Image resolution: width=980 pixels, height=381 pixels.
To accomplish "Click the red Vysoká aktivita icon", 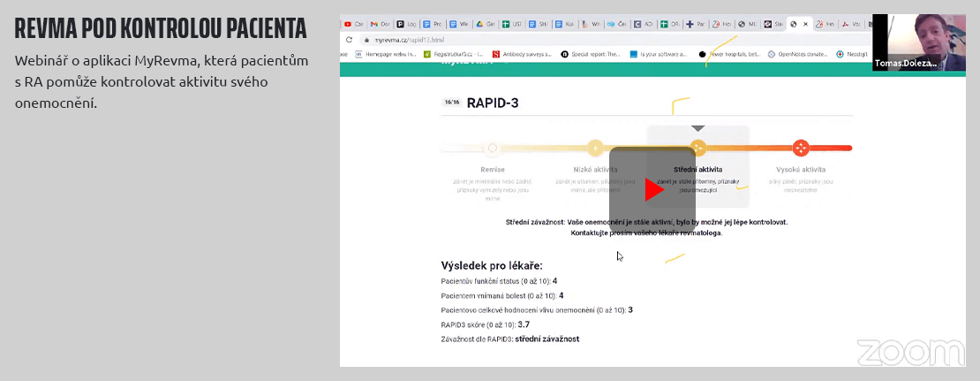I will [801, 149].
